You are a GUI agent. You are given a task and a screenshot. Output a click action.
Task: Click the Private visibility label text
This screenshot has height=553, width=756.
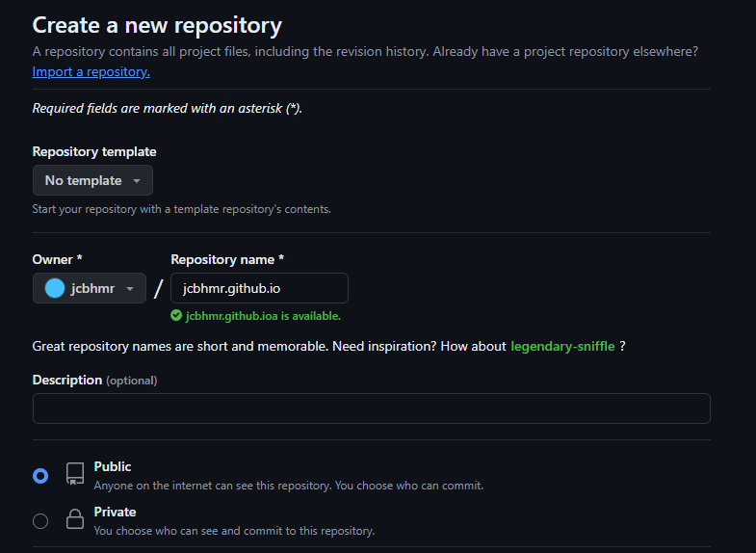click(115, 512)
